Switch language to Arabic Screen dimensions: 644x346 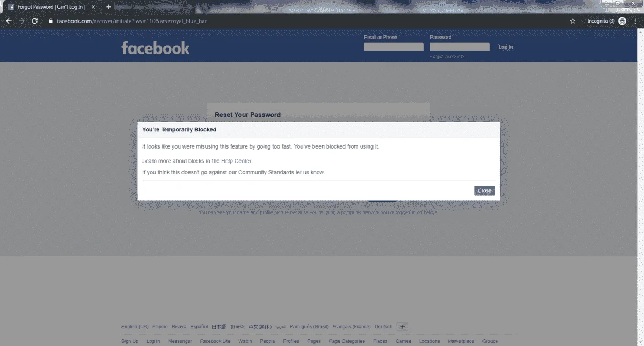click(281, 327)
